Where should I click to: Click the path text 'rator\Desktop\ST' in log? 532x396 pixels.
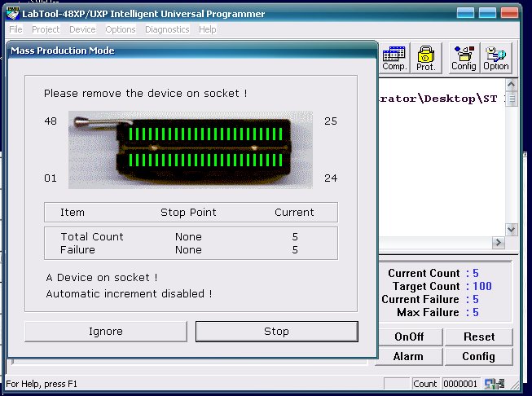(x=438, y=99)
